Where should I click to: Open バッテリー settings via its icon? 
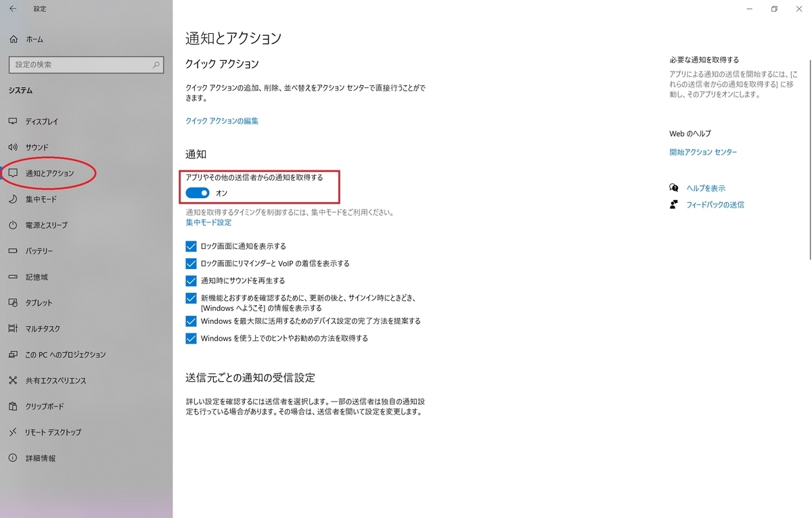(x=15, y=251)
